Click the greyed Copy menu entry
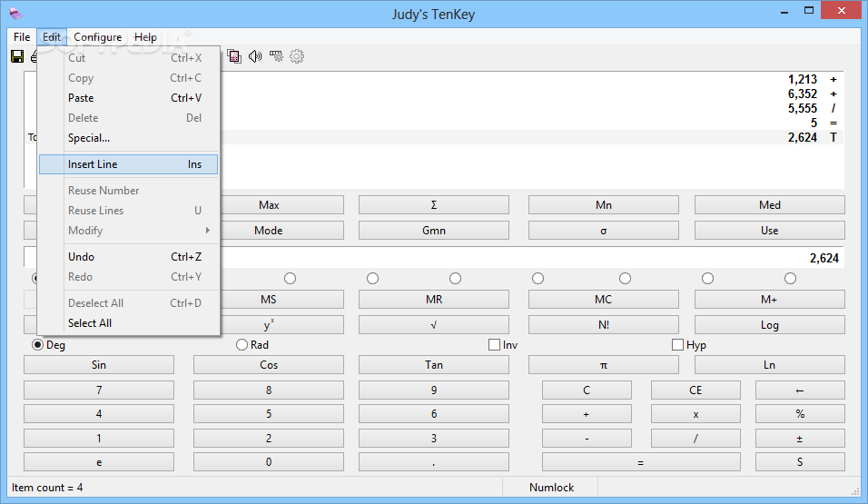The height and width of the screenshot is (504, 868). [128, 78]
